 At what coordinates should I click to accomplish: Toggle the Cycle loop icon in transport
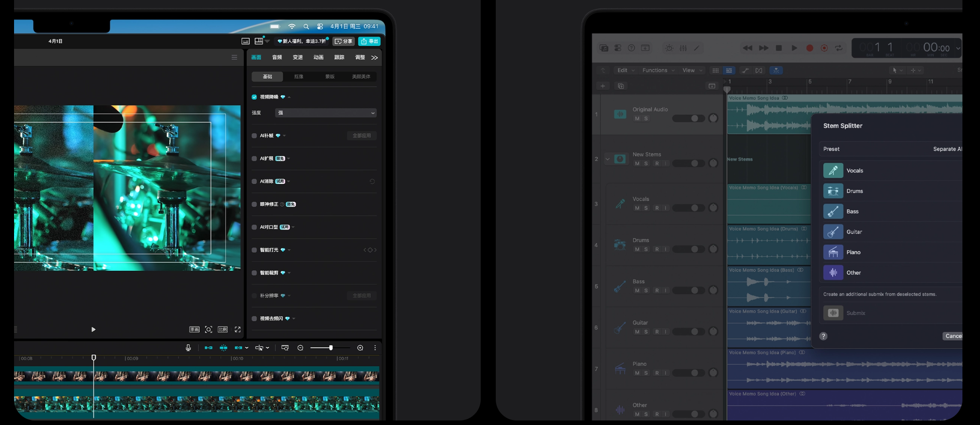[x=838, y=48]
